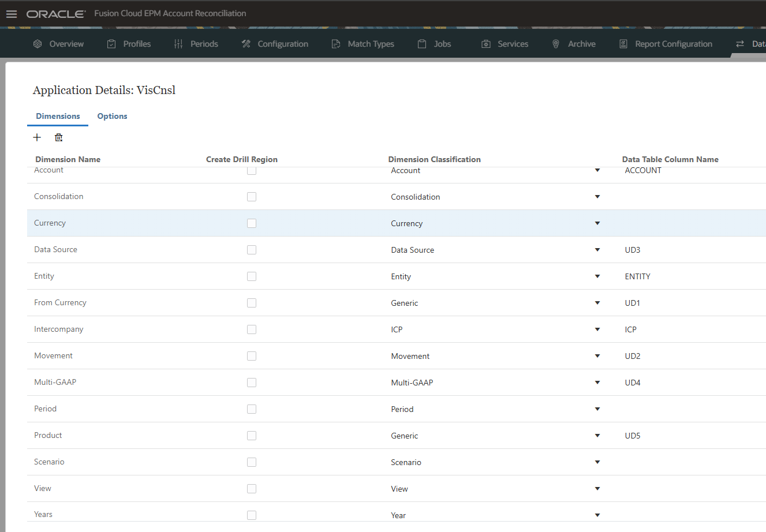Click the UD5 data table column field
766x532 pixels.
633,436
